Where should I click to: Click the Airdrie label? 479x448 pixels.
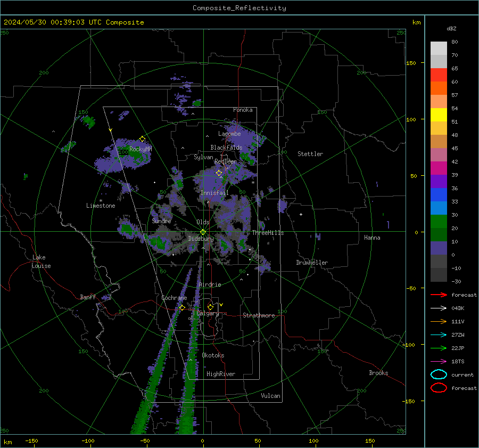(210, 284)
